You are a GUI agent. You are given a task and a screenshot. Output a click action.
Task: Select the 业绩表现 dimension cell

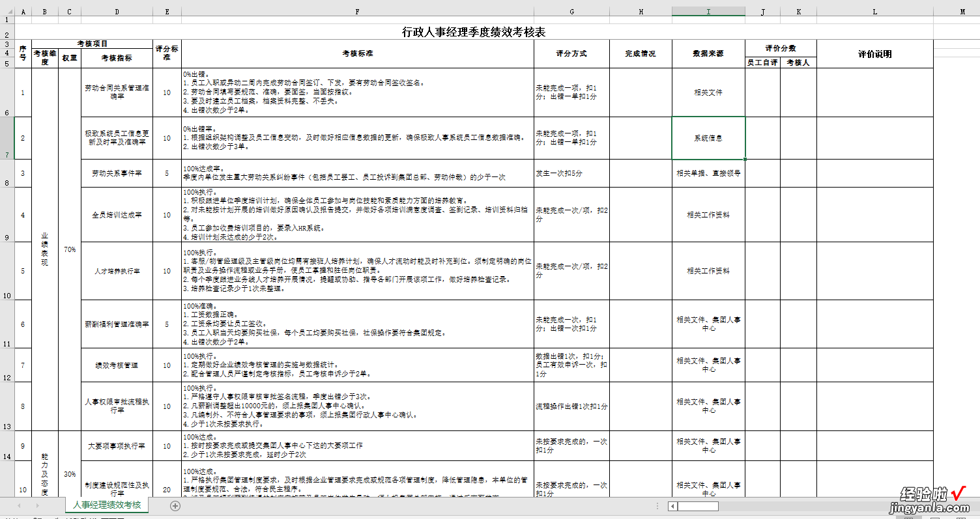tap(45, 249)
